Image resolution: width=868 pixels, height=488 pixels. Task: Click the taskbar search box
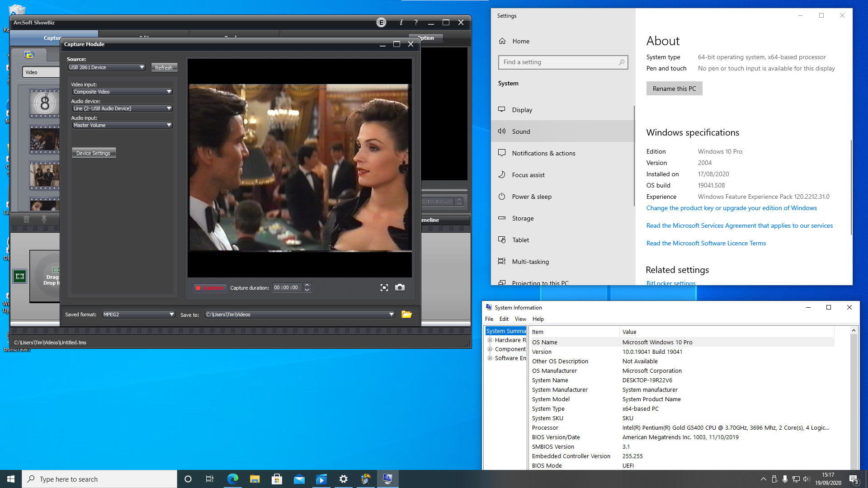click(99, 479)
